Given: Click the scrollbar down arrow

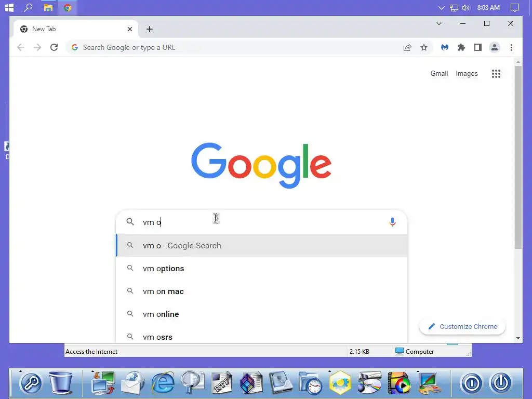Looking at the screenshot, I should (x=518, y=338).
